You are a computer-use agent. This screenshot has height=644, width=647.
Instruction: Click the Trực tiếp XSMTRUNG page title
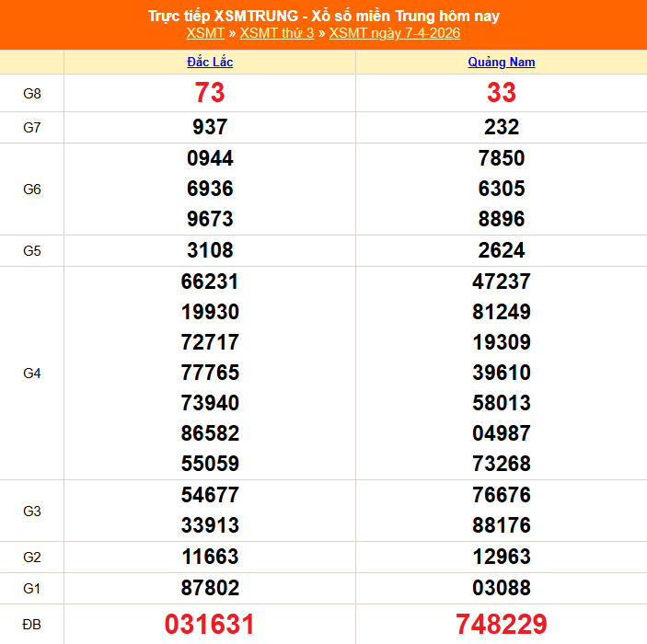click(324, 16)
